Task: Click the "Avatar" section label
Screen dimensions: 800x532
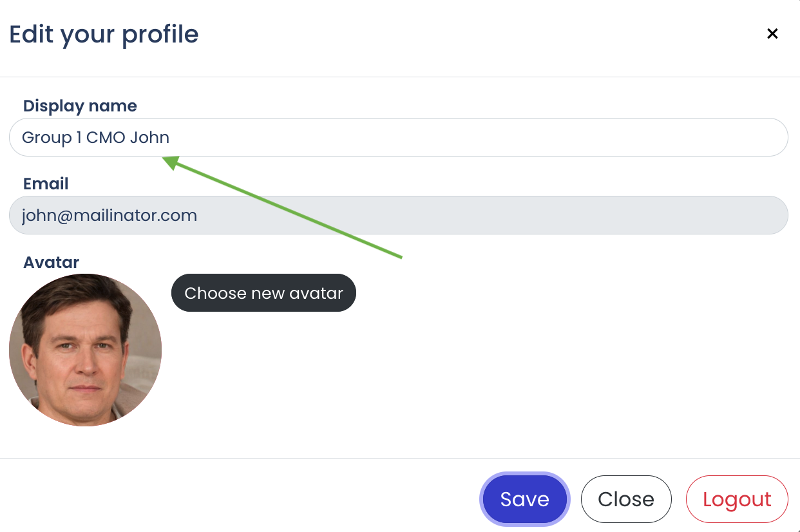Action: click(51, 263)
